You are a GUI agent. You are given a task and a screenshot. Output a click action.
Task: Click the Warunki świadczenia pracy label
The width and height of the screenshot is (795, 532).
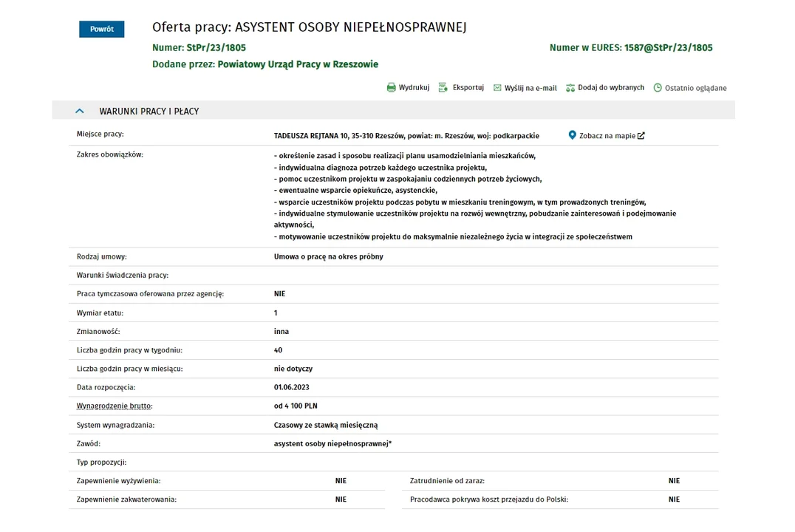click(122, 276)
